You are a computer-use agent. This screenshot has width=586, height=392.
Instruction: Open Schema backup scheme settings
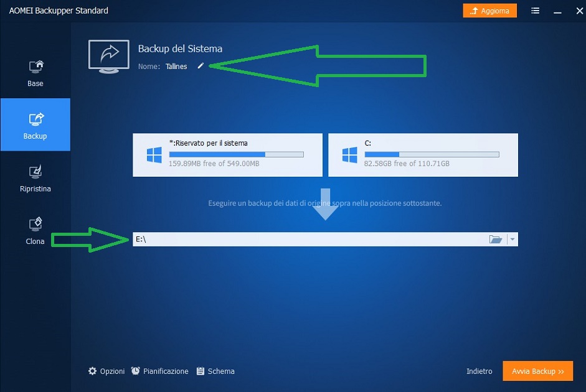tap(215, 371)
